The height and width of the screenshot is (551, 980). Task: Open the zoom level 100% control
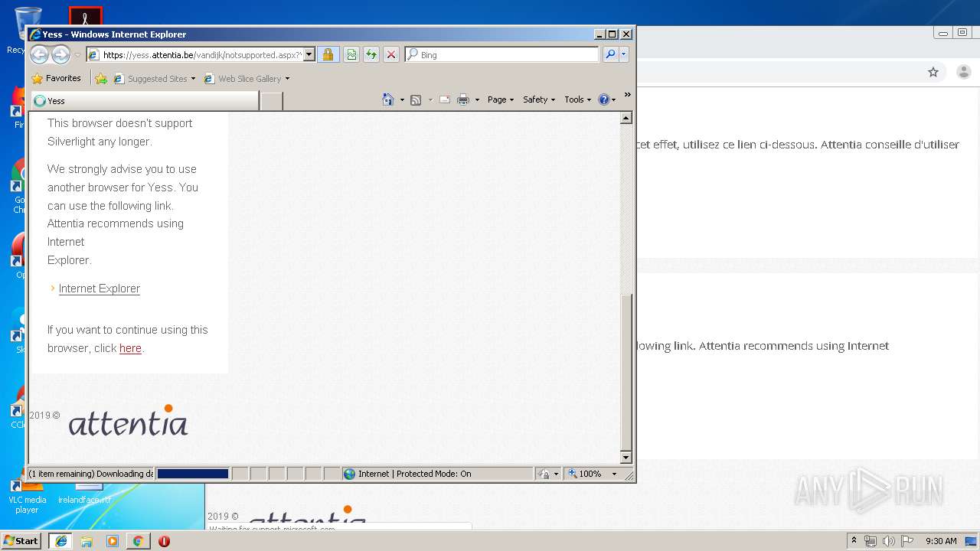click(586, 474)
